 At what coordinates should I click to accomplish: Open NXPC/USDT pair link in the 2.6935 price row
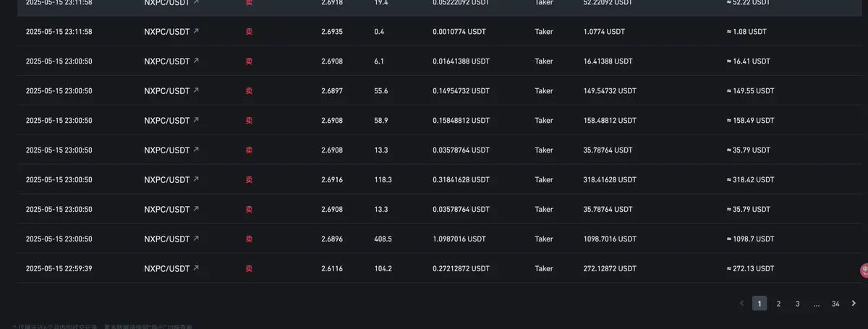[x=167, y=32]
